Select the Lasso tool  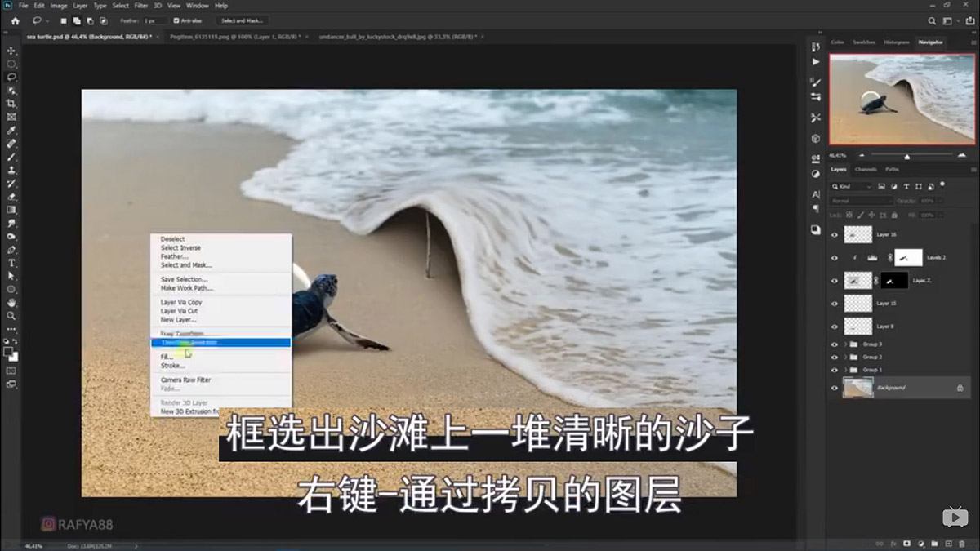11,76
